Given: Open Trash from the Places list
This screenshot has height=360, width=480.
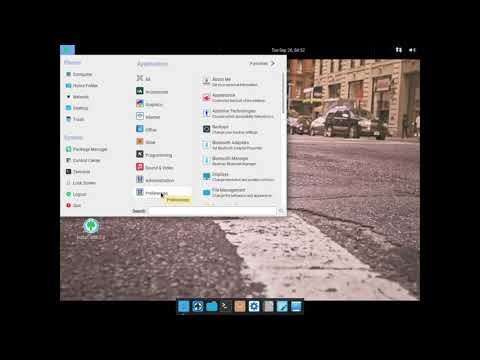Looking at the screenshot, I should pyautogui.click(x=75, y=119).
